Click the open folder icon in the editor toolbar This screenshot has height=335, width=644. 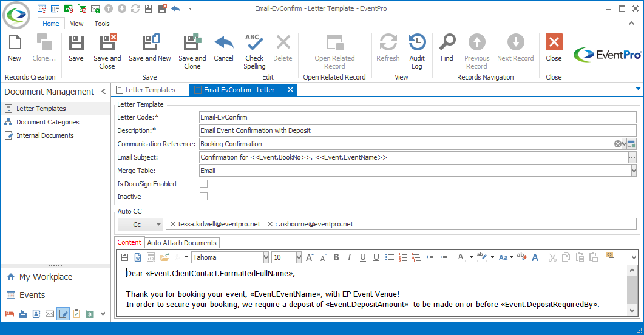(164, 257)
